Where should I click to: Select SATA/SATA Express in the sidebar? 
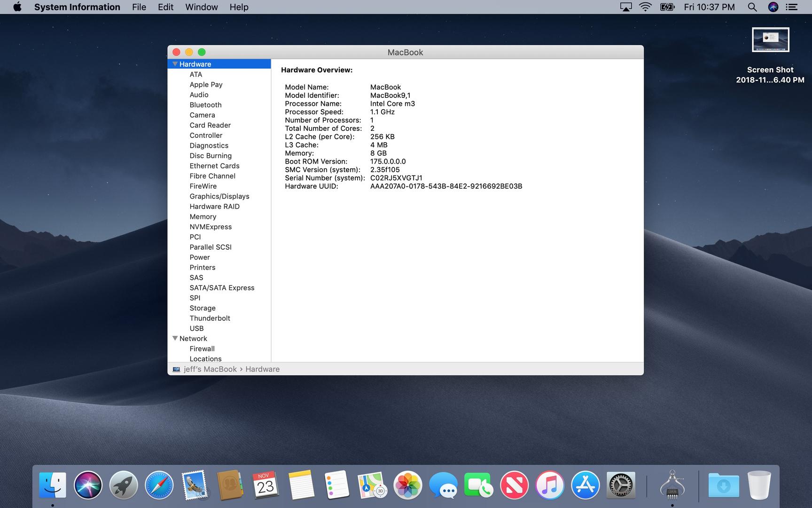(222, 288)
